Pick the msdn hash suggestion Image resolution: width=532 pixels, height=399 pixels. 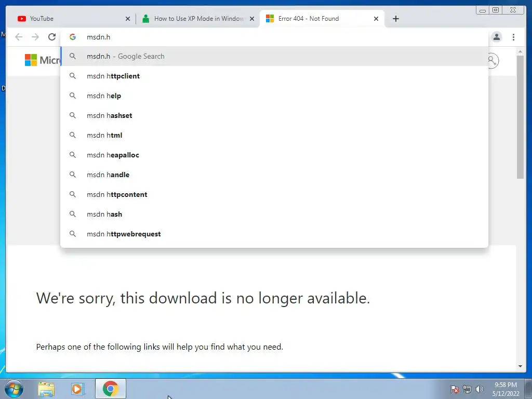274,214
